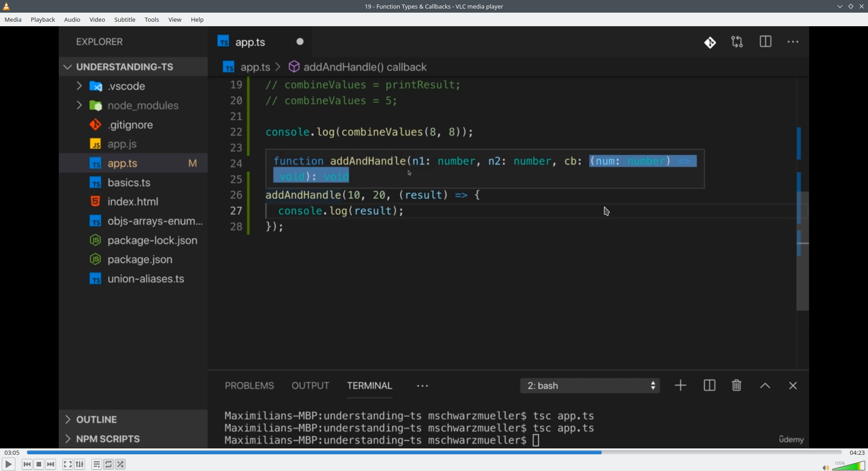Toggle VLC fullscreen mode

(67, 464)
